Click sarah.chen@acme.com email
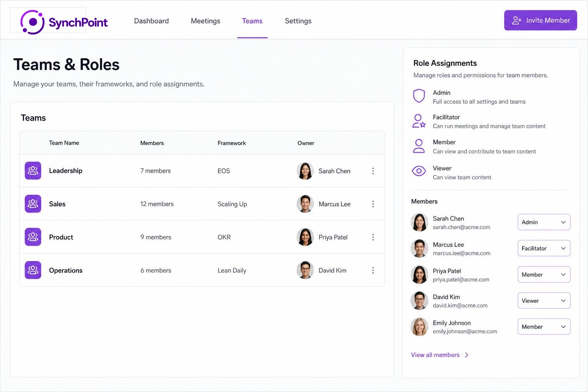 pyautogui.click(x=461, y=227)
